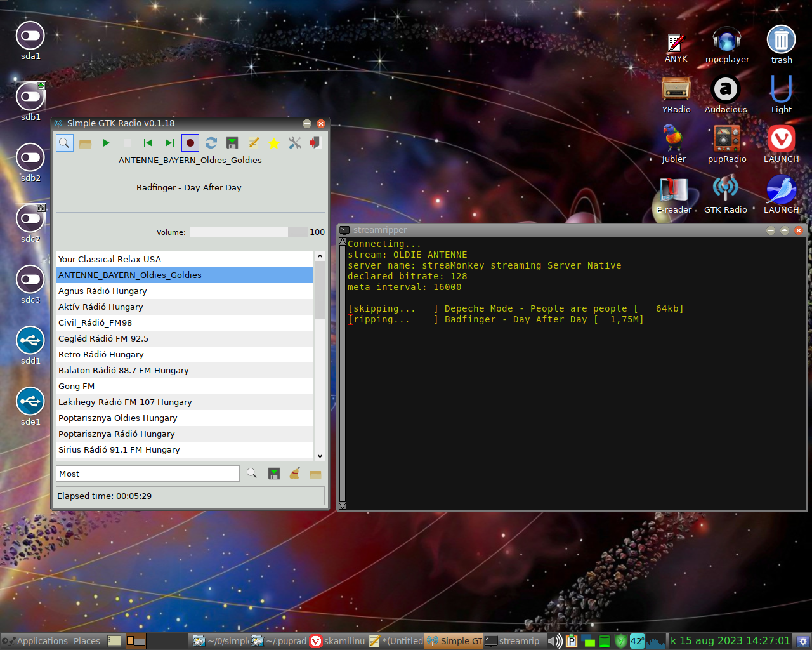This screenshot has height=650, width=812.
Task: Select Civil_Rádió_FM98 station
Action: pos(185,322)
